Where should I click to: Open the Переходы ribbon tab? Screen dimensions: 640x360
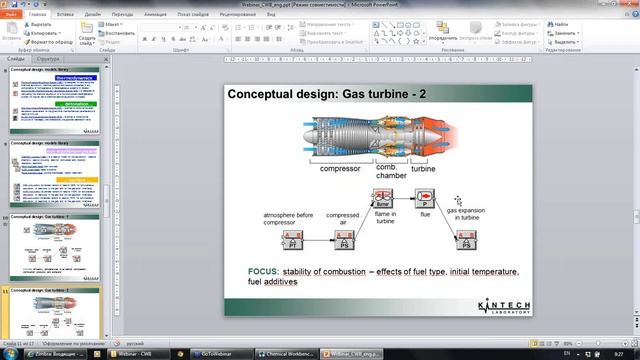[122, 14]
